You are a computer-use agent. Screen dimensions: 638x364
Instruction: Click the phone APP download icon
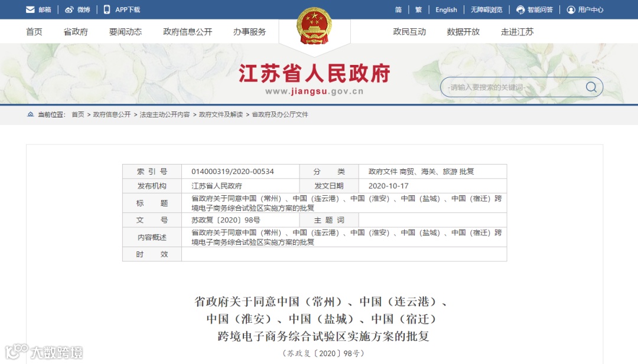coord(106,10)
